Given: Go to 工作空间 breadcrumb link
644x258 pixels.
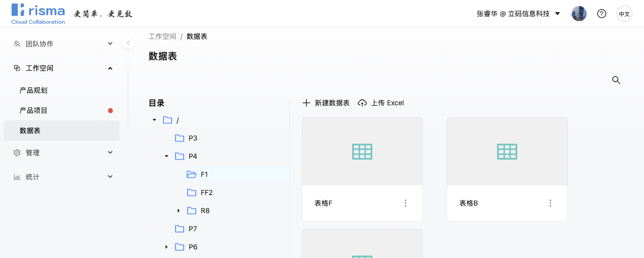Looking at the screenshot, I should click(x=163, y=36).
